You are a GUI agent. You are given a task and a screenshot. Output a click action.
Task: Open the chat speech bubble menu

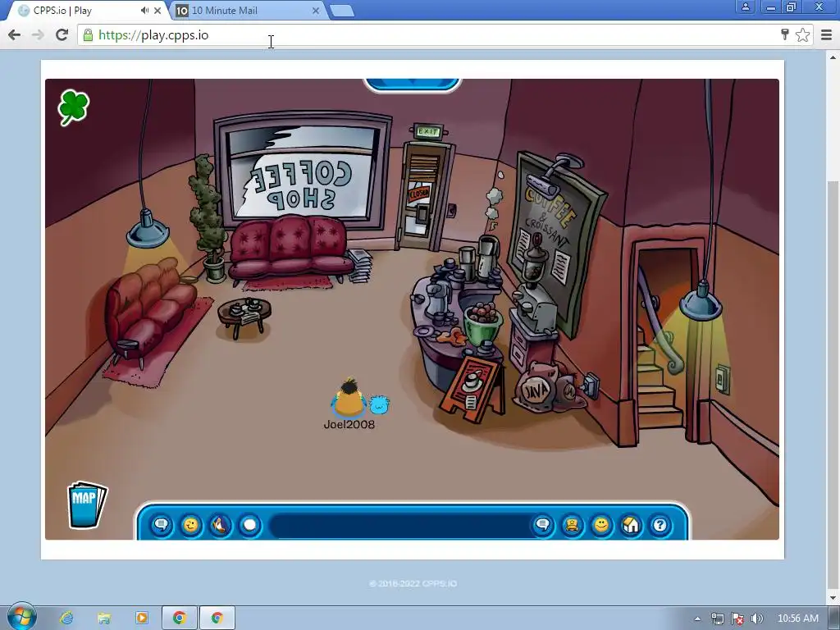click(x=162, y=524)
